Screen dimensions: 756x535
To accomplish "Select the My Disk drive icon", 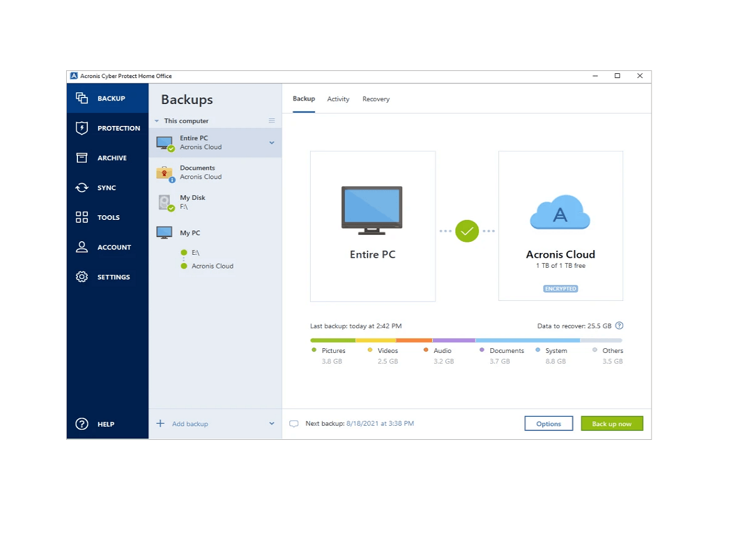I will click(166, 203).
